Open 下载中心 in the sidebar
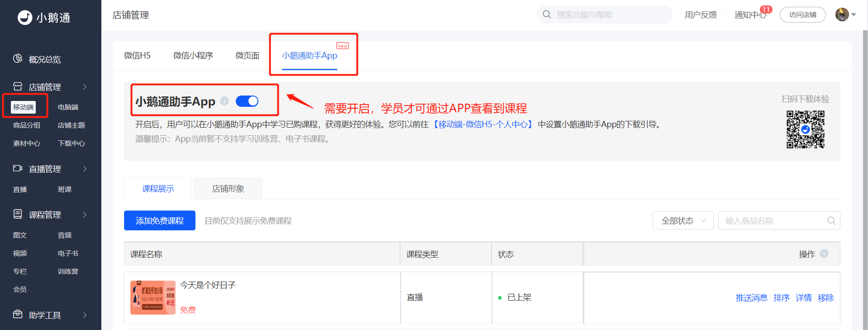This screenshot has height=330, width=868. point(72,143)
